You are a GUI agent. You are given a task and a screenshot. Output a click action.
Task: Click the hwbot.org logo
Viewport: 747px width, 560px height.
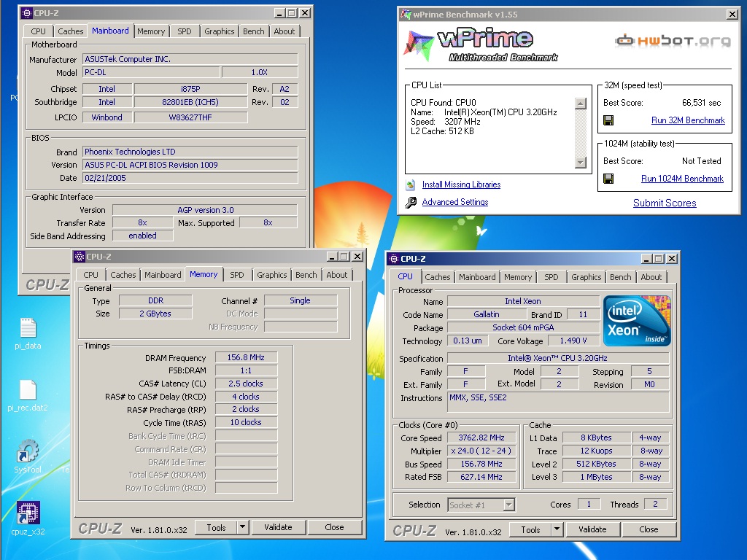pos(673,41)
